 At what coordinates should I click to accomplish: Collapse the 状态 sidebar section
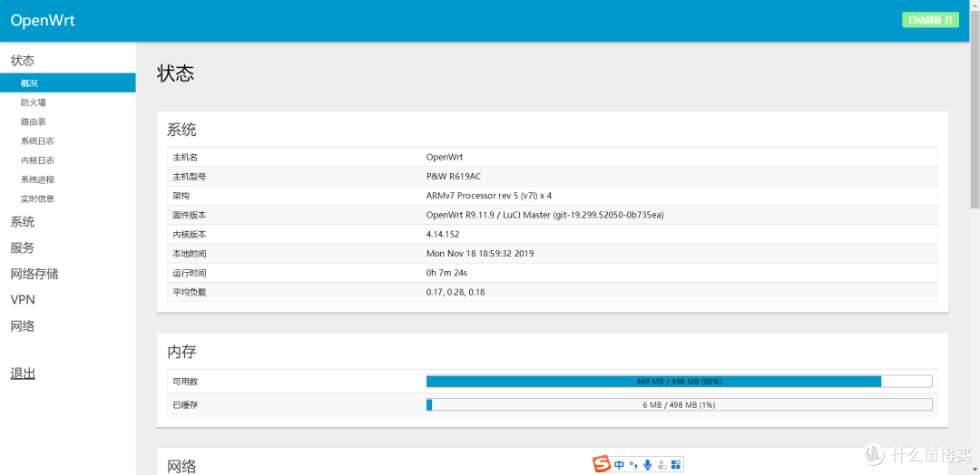23,61
